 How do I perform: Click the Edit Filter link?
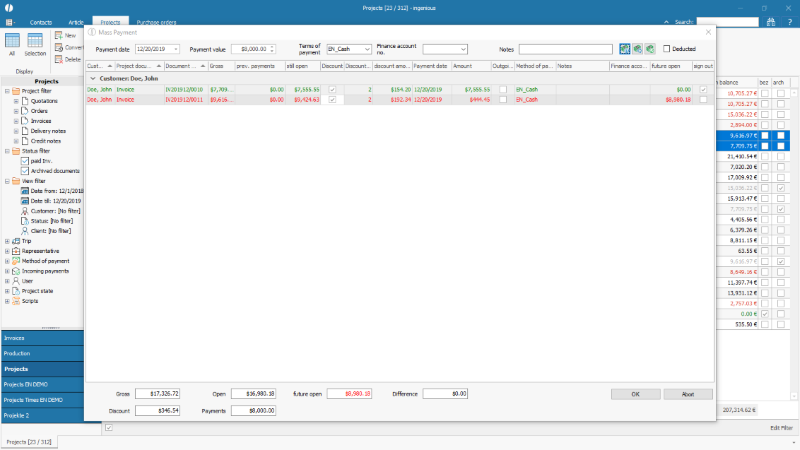pyautogui.click(x=781, y=428)
